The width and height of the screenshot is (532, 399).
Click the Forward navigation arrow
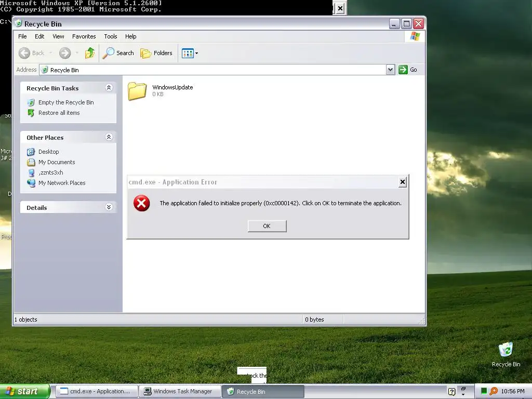(x=65, y=53)
